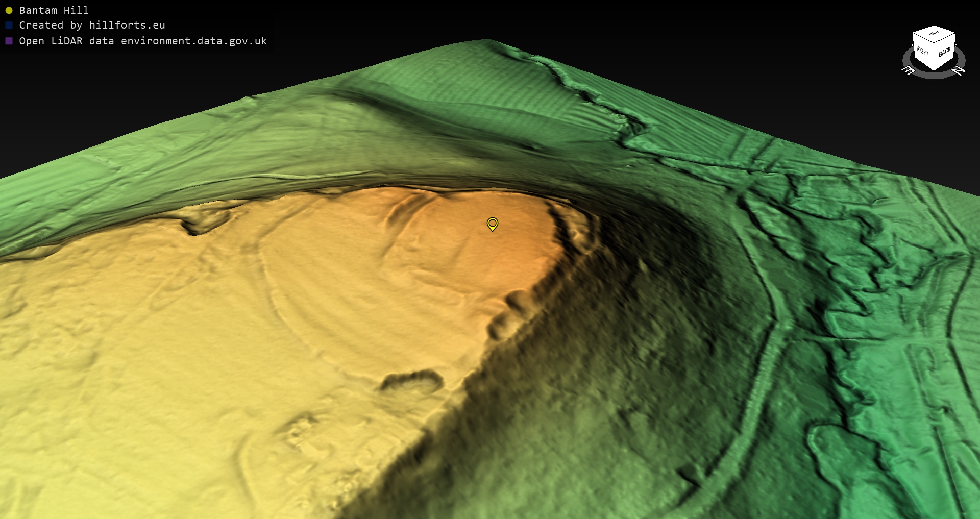Click the dark blue square legend marker
The image size is (980, 519).
pos(9,25)
